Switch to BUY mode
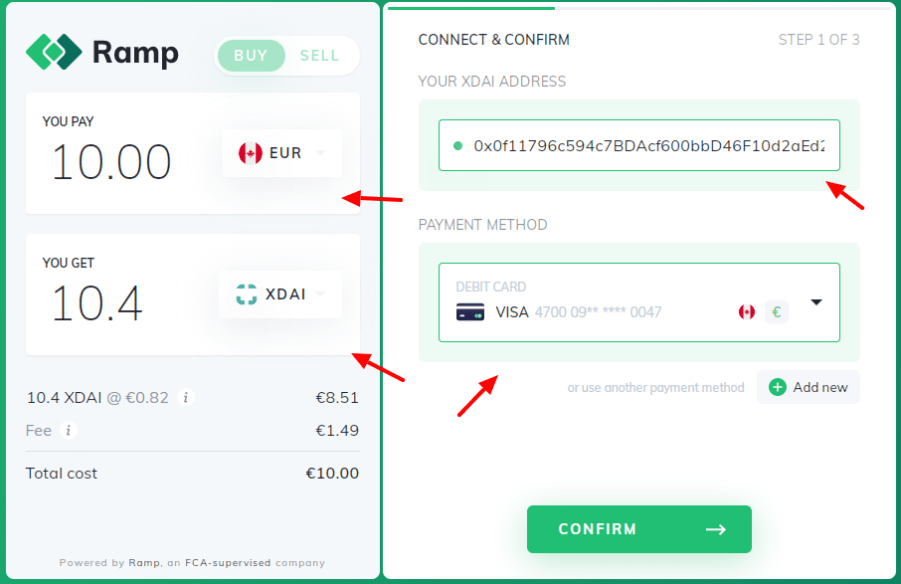The width and height of the screenshot is (901, 584). tap(251, 56)
